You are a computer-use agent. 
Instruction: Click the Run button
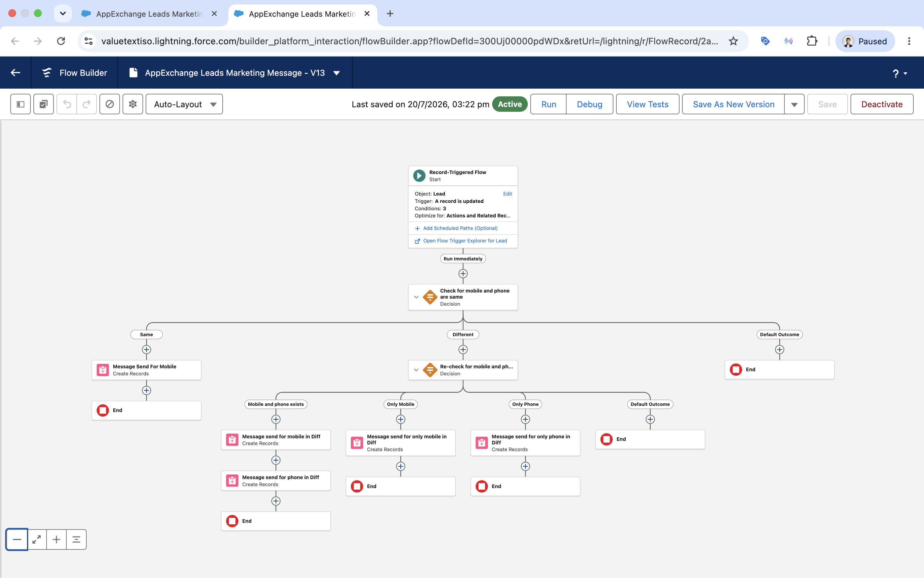[x=549, y=104]
